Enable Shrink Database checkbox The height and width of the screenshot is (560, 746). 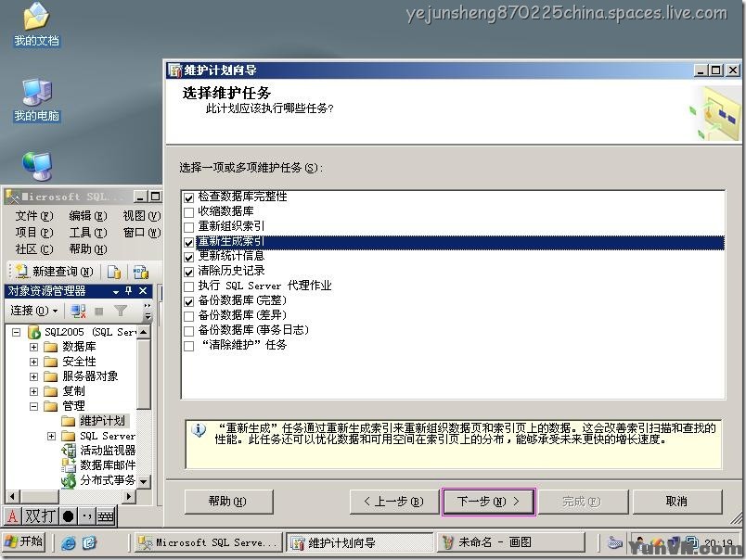pos(189,212)
